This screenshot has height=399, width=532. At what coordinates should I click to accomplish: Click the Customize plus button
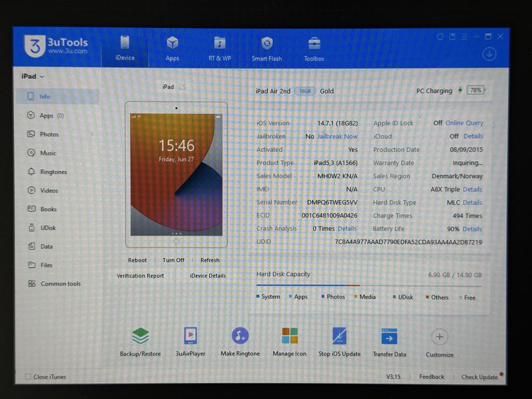(x=439, y=337)
